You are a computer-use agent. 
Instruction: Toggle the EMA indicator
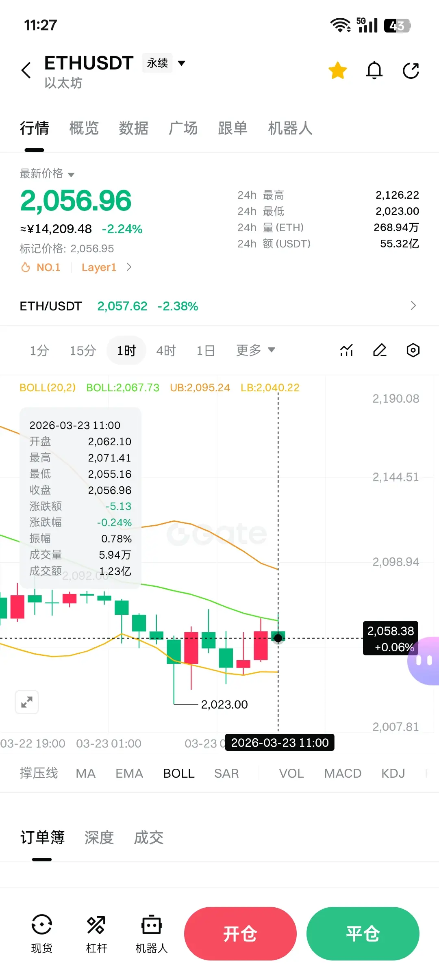tap(129, 773)
